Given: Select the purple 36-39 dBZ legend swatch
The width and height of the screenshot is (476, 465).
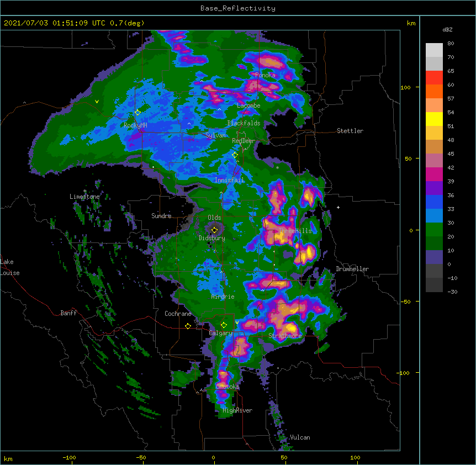Looking at the screenshot, I should [434, 188].
